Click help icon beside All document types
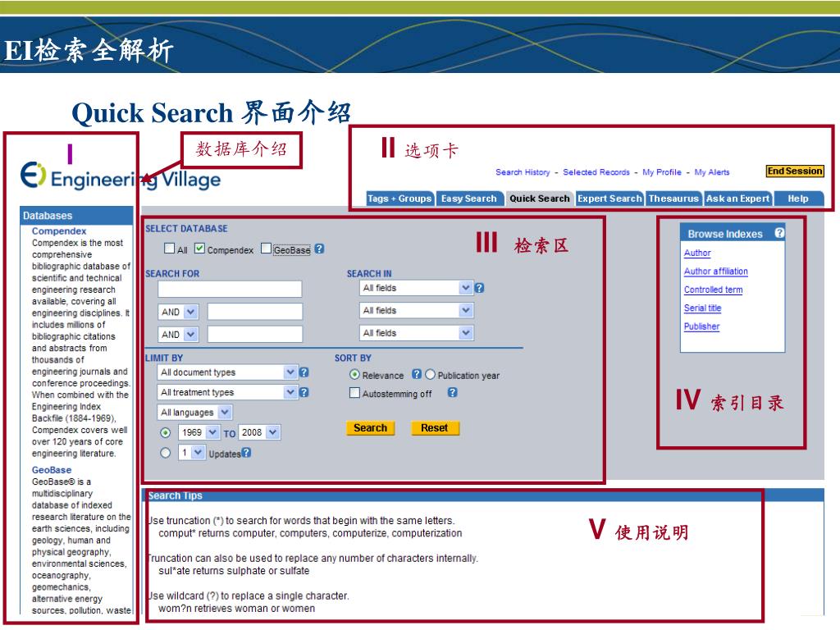The width and height of the screenshot is (840, 630). click(x=304, y=372)
